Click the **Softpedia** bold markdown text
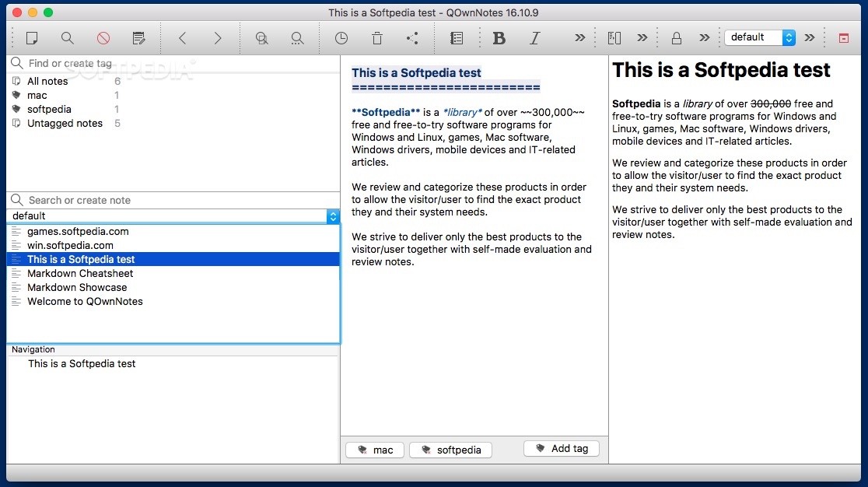This screenshot has width=868, height=487. coord(386,112)
